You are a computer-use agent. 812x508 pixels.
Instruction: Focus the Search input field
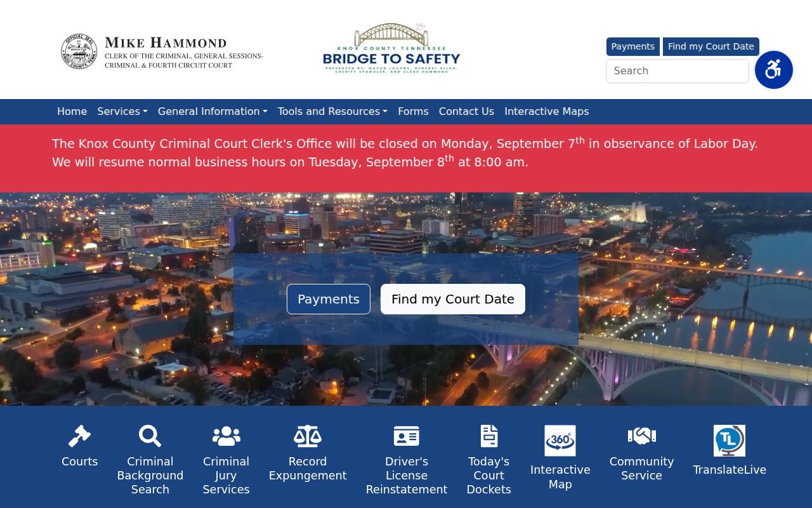tap(678, 71)
